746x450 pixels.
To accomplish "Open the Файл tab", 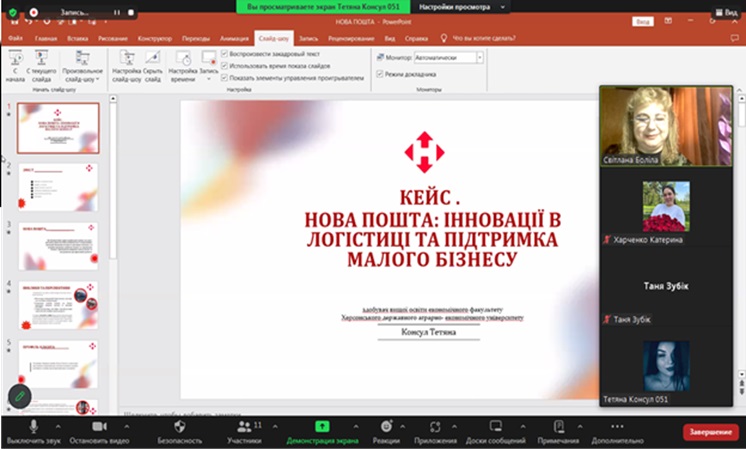I will [x=15, y=38].
